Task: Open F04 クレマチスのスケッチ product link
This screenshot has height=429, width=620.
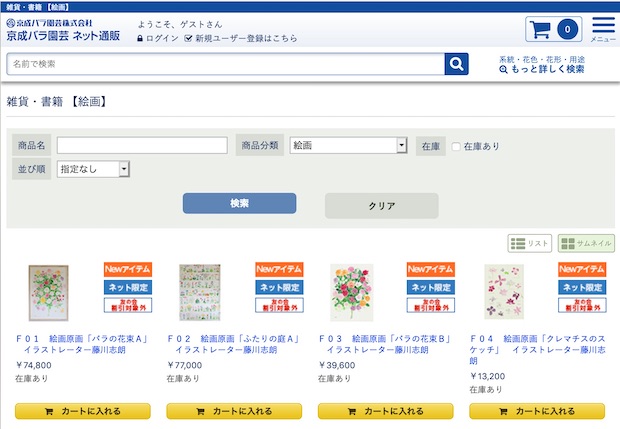Action: (x=537, y=350)
